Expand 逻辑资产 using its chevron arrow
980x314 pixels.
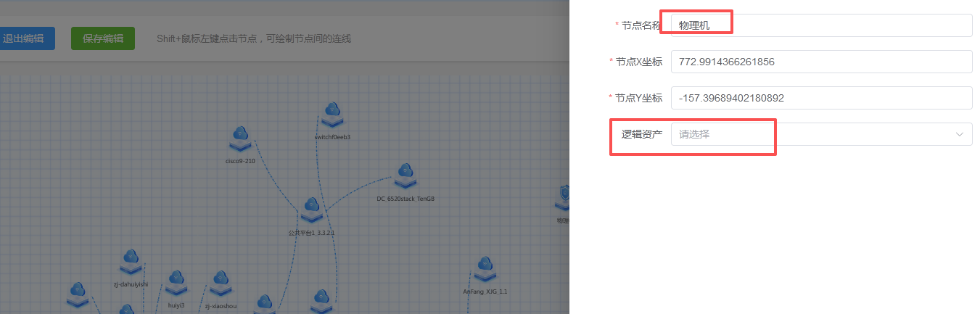960,134
